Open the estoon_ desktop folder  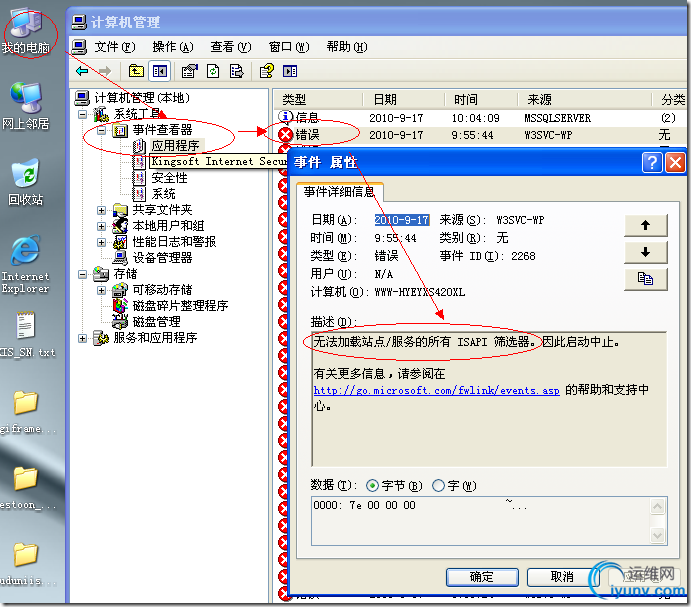[26, 488]
